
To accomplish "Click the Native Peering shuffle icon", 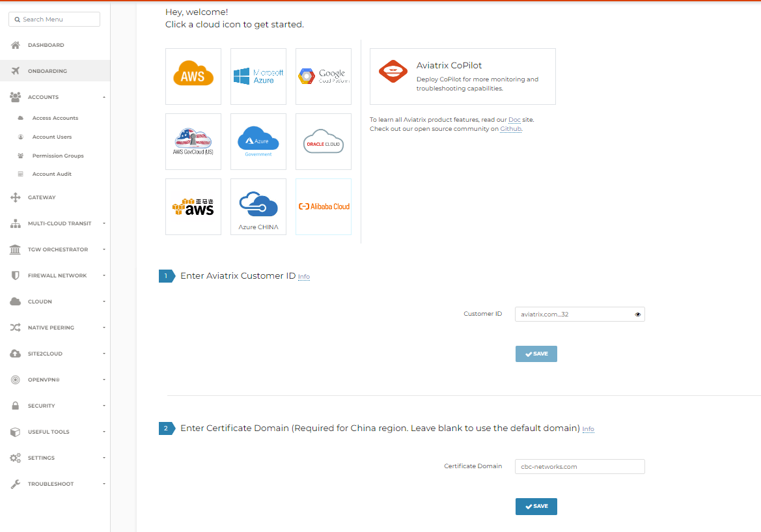I will tap(16, 328).
